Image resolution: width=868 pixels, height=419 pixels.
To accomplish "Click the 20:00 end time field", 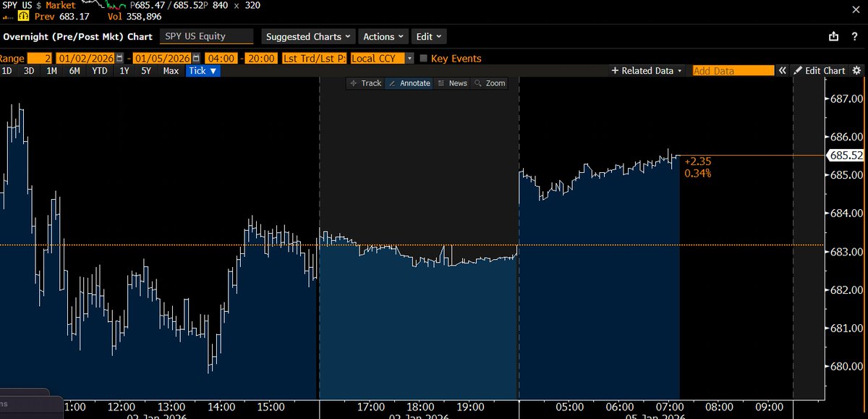I will click(260, 59).
